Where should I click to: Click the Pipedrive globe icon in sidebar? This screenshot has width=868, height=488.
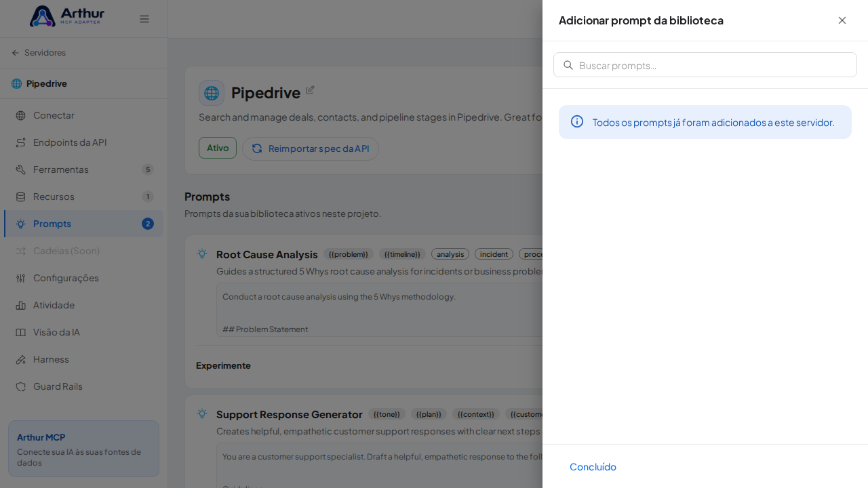click(17, 83)
